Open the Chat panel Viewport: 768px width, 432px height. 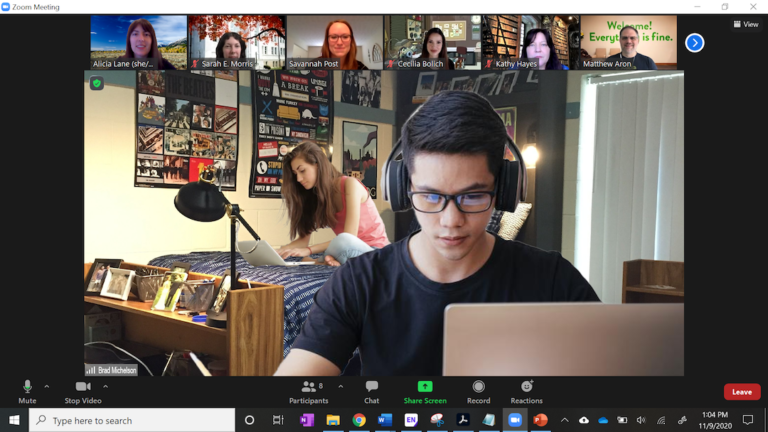[x=371, y=390]
